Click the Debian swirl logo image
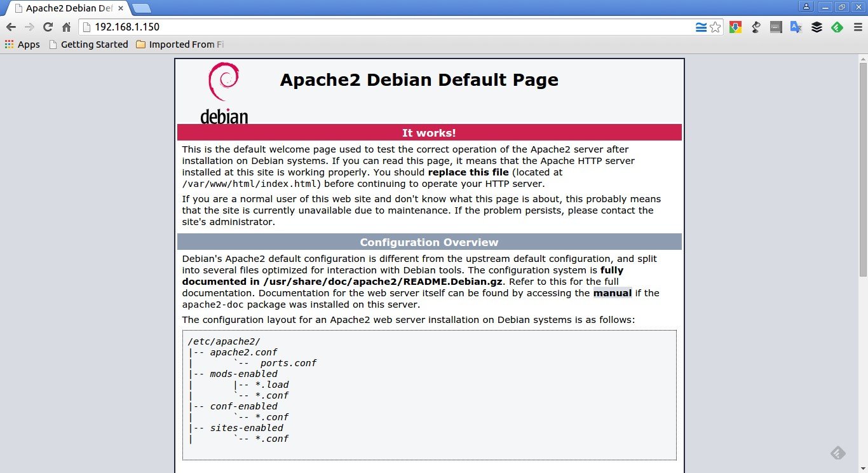This screenshot has width=868, height=473. click(224, 93)
